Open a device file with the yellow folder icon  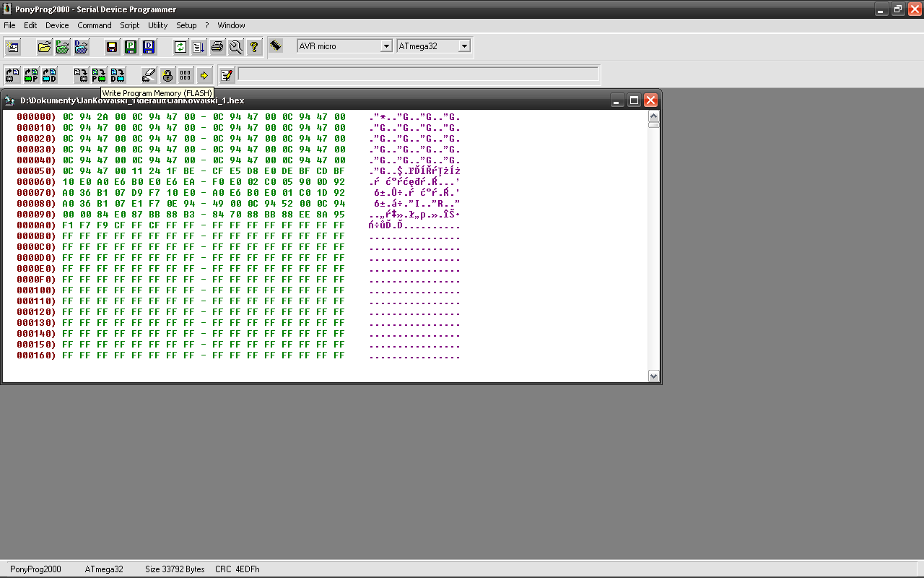45,47
